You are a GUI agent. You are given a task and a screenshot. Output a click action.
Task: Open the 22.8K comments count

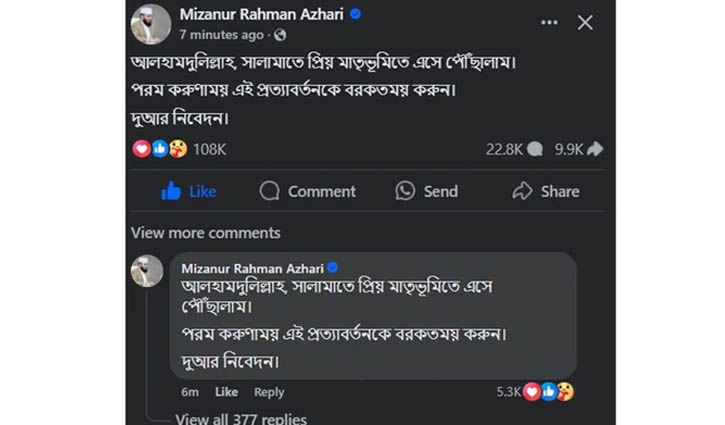pos(505,148)
